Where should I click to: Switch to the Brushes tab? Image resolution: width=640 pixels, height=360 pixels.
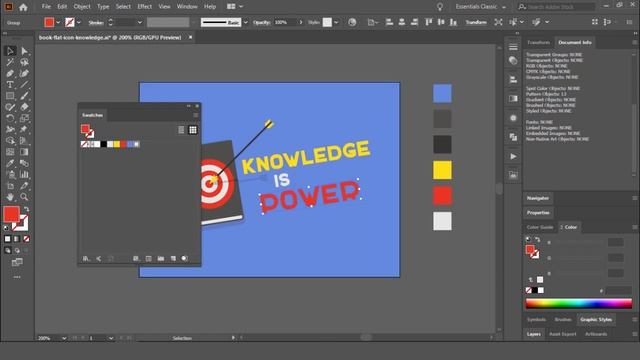(x=563, y=320)
